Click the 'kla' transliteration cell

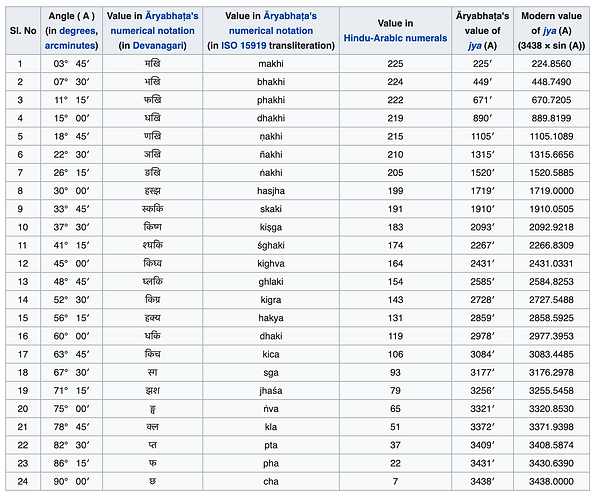[271, 427]
